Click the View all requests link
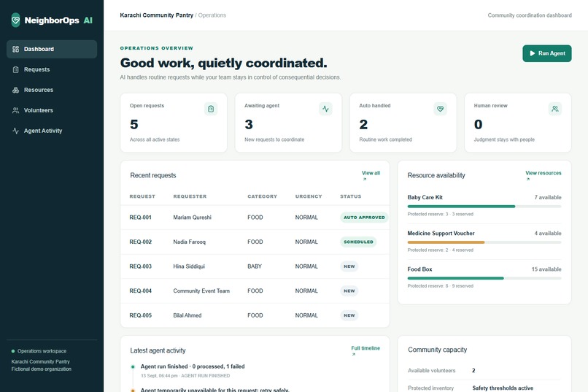The image size is (588, 392). coord(371,173)
